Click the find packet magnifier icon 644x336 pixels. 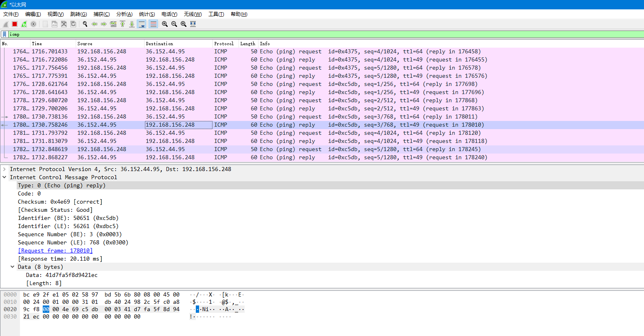click(85, 24)
